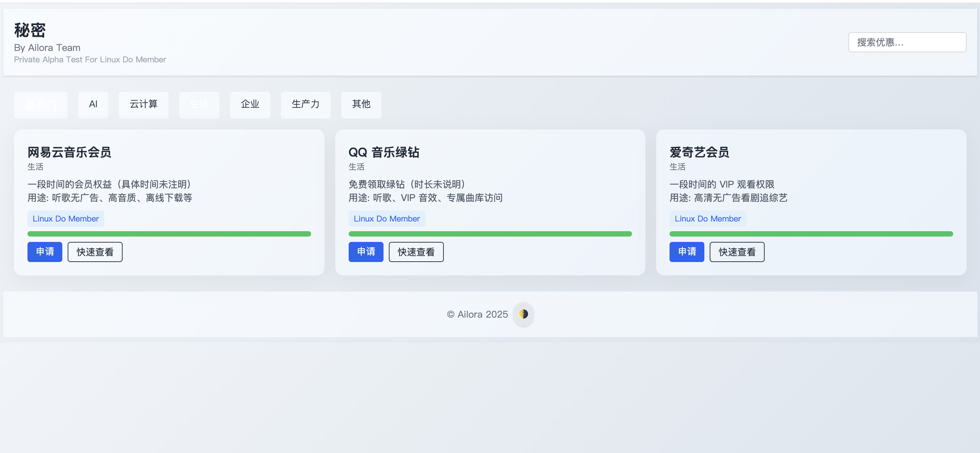The image size is (980, 453).
Task: Click '用途: 听歌、VIP 音效、专属曲库访问' text
Action: (x=426, y=198)
